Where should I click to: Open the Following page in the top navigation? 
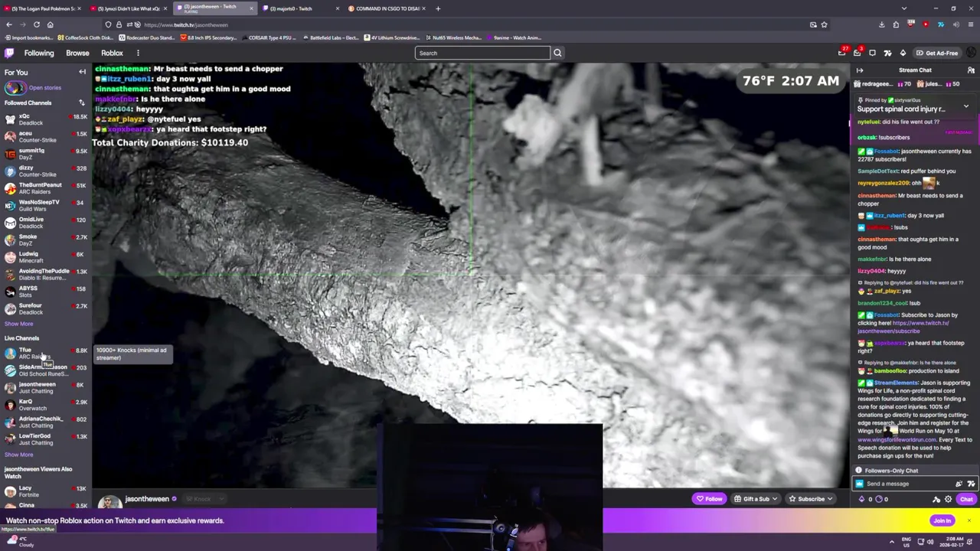(39, 53)
